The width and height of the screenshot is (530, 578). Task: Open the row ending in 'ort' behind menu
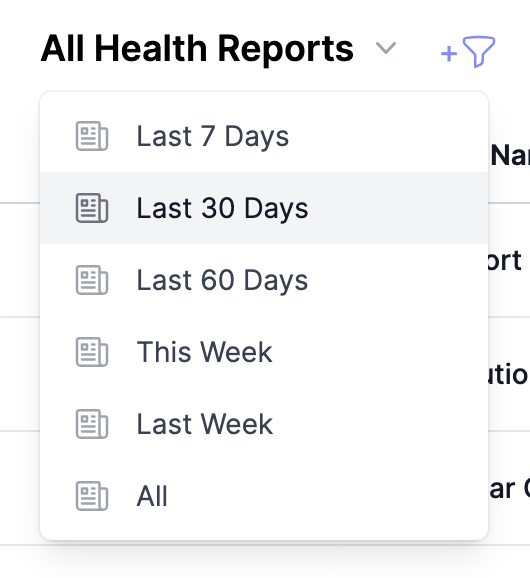click(x=505, y=261)
